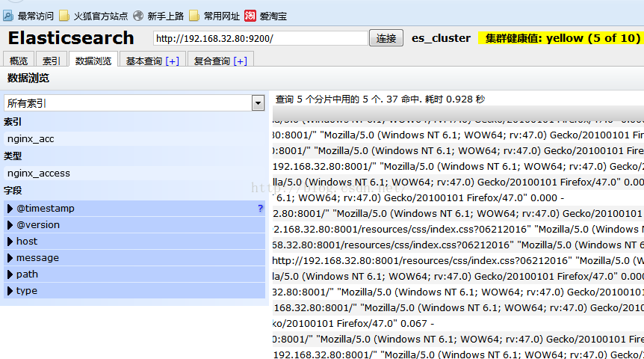The width and height of the screenshot is (644, 359).
Task: Select the nginx_access type
Action: [x=134, y=174]
